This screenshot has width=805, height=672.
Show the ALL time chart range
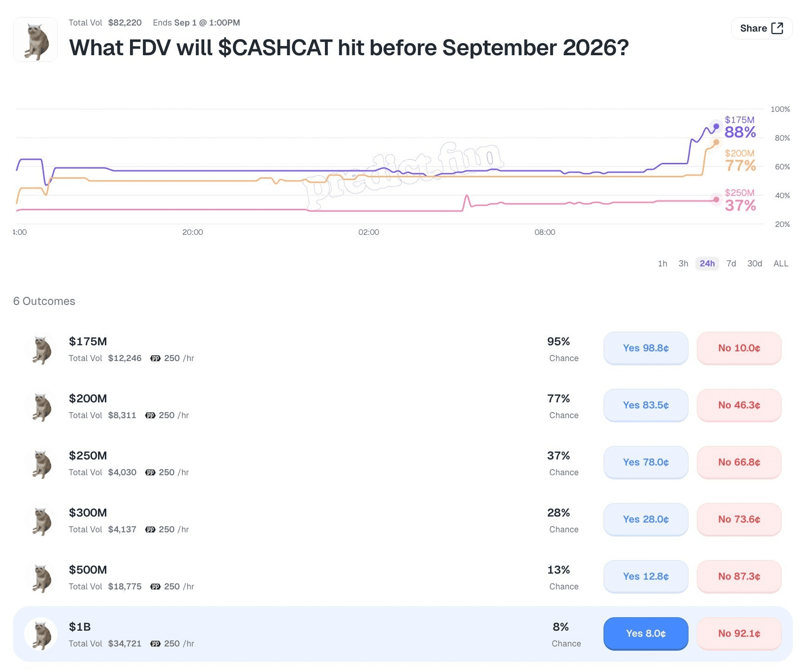[x=781, y=264]
